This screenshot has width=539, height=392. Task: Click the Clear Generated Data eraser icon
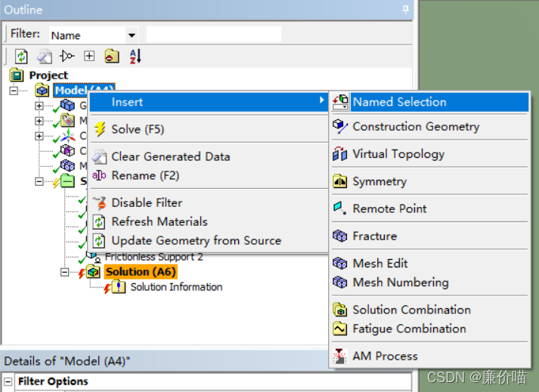99,156
